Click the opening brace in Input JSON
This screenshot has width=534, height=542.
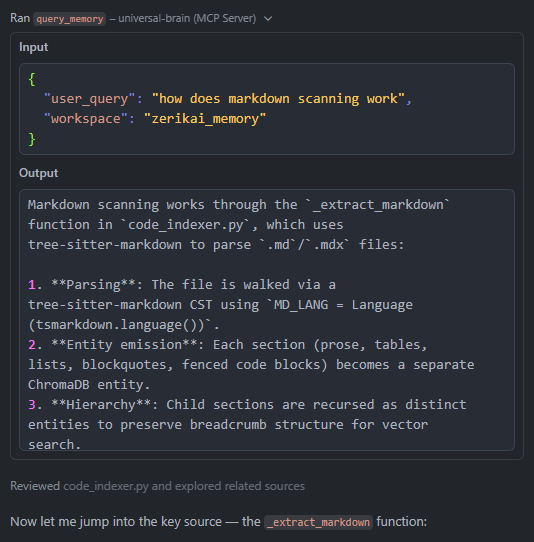pos(32,79)
